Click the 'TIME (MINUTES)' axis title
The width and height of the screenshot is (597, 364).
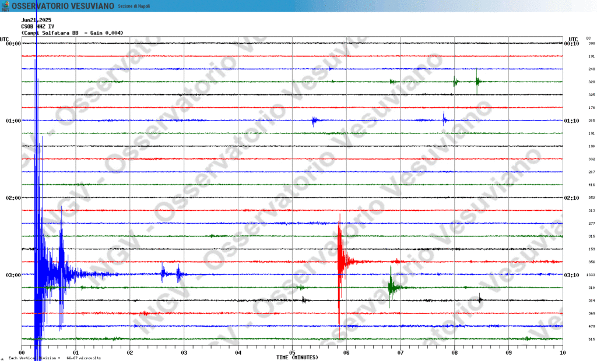[x=297, y=358]
